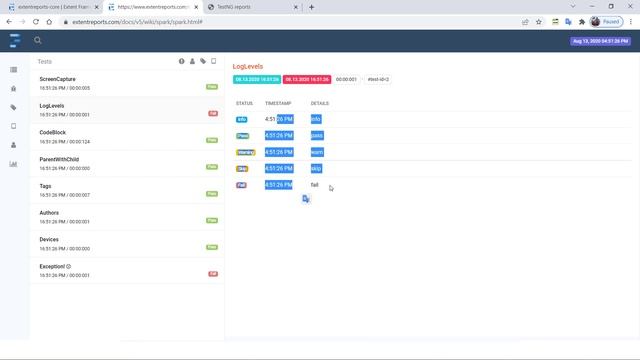The width and height of the screenshot is (640, 360).
Task: Click the TIMESTAMP column header
Action: pos(278,103)
